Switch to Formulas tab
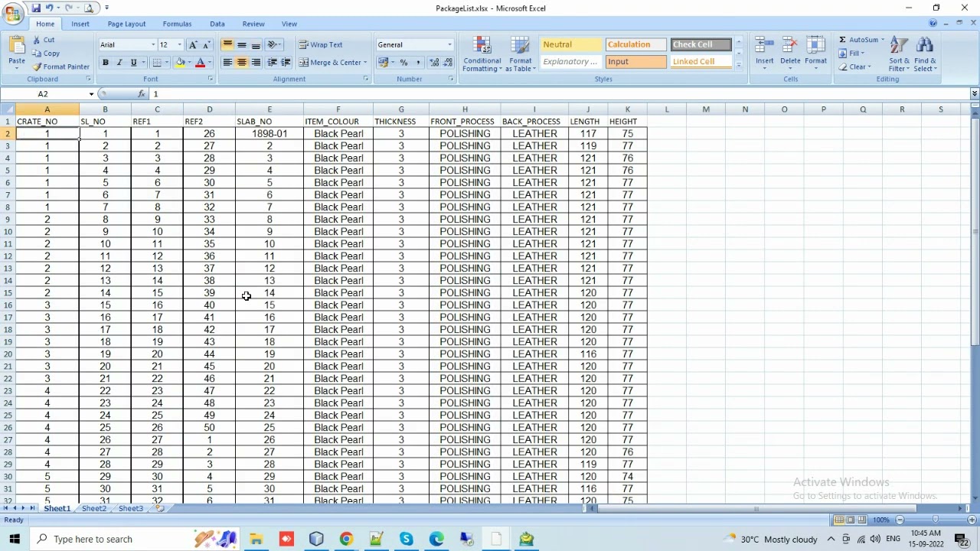980x551 pixels. coord(177,24)
